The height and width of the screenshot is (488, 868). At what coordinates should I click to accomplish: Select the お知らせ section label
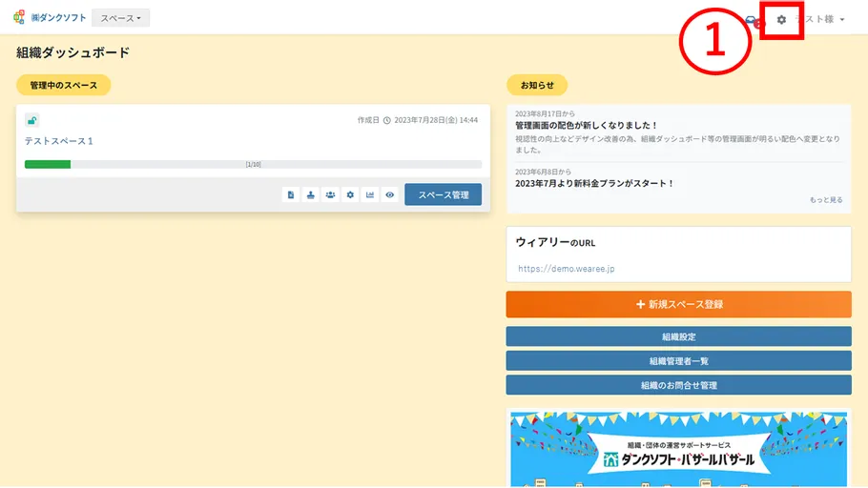click(x=537, y=85)
